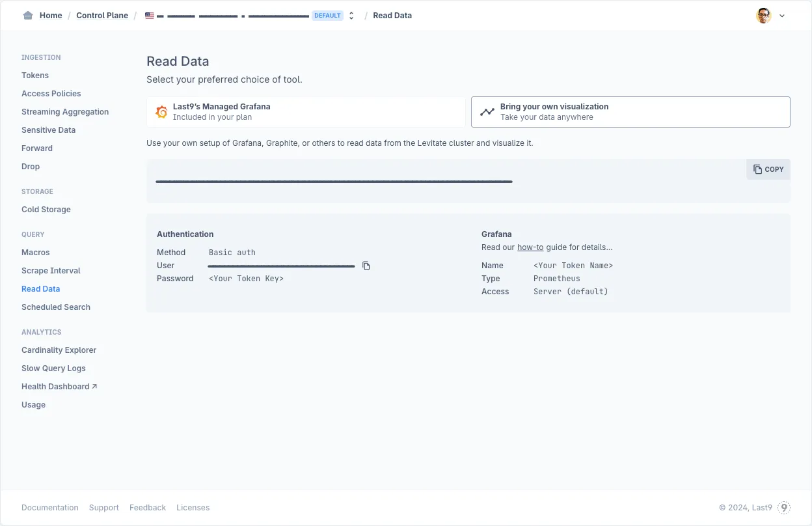Click the user avatar picture
812x526 pixels.
pyautogui.click(x=763, y=16)
